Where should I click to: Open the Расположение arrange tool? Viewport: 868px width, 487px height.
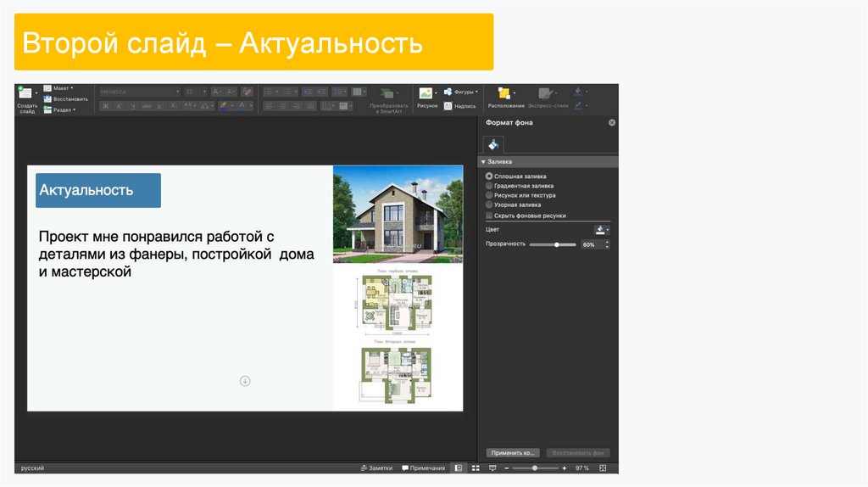pyautogui.click(x=505, y=94)
